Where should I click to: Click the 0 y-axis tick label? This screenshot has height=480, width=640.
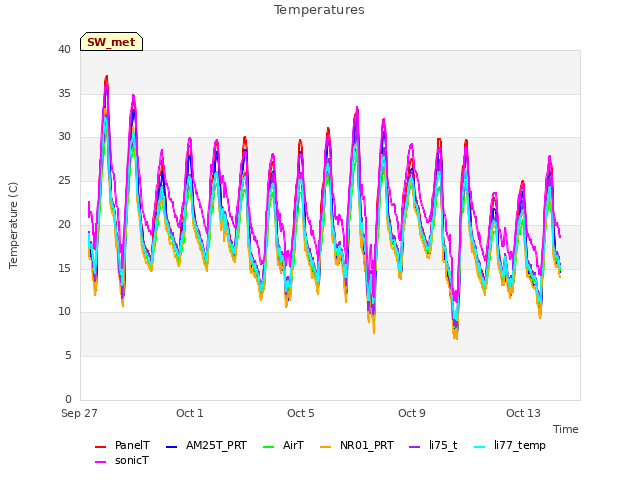68,399
